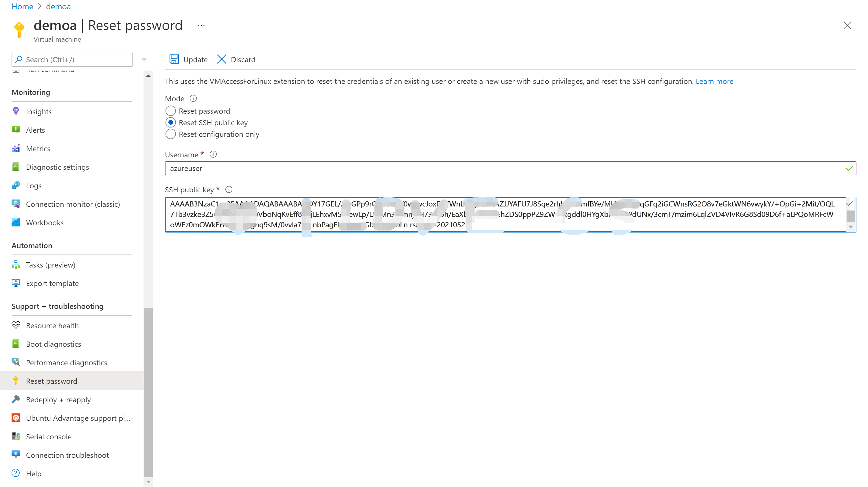Close the Reset password blade
Screen dimensions: 868x487
(x=847, y=26)
